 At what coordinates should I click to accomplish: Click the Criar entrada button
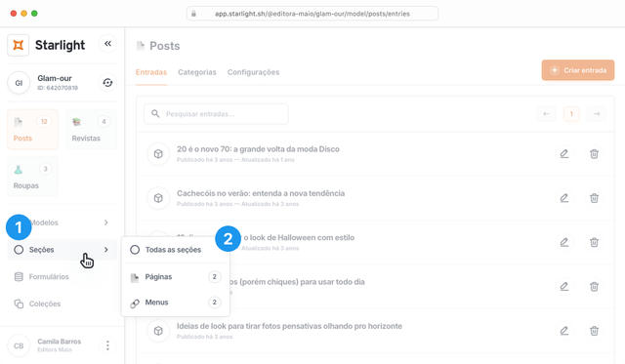(x=577, y=70)
